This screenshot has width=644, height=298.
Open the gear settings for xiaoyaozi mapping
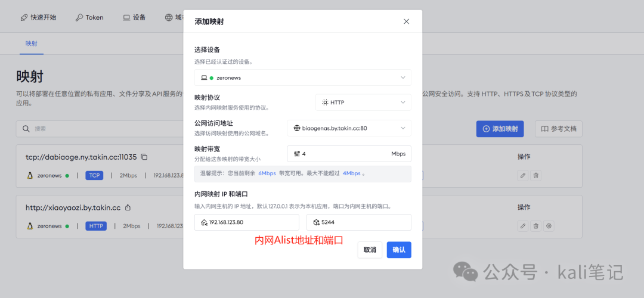[549, 226]
